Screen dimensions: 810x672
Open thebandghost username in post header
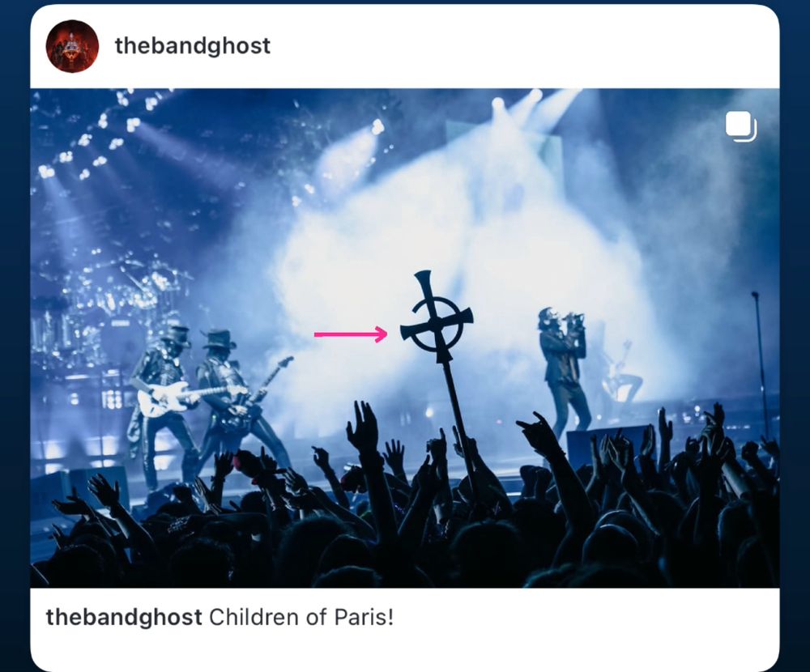click(x=192, y=46)
